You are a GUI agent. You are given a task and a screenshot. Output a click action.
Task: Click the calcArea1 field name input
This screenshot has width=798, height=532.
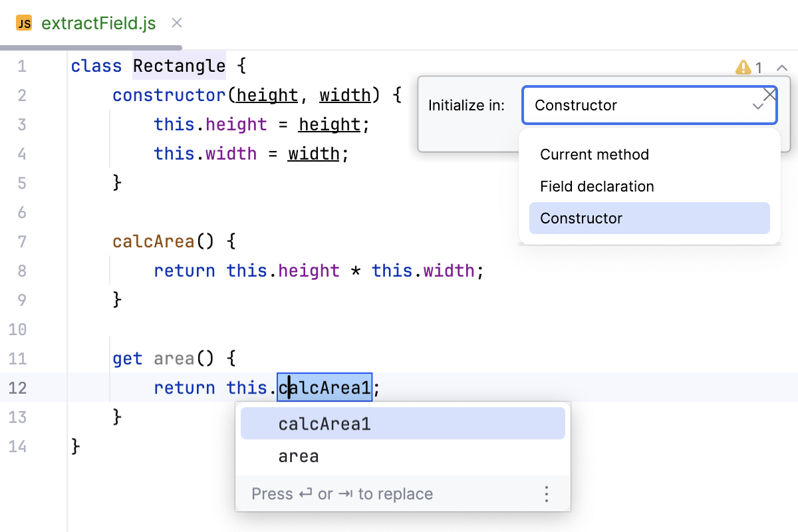(325, 387)
